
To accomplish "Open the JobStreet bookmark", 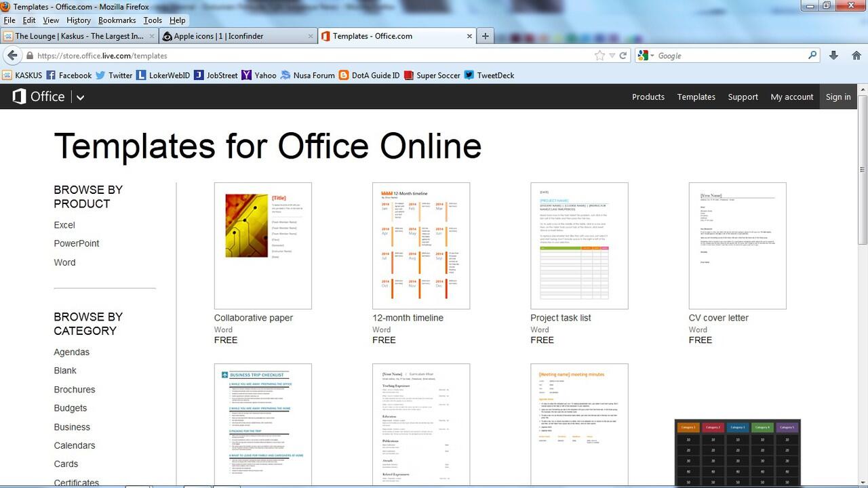I will pyautogui.click(x=216, y=75).
